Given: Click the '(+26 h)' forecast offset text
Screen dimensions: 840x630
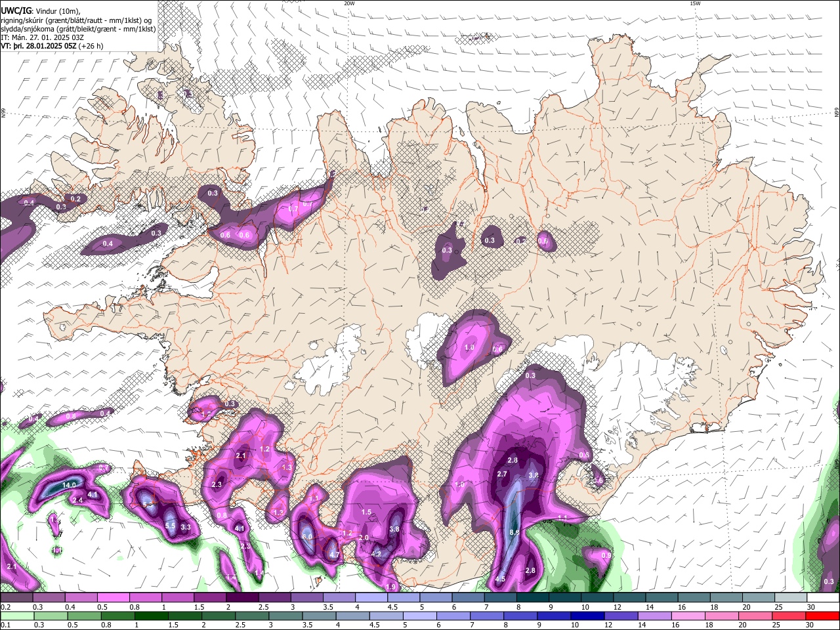Looking at the screenshot, I should [91, 47].
